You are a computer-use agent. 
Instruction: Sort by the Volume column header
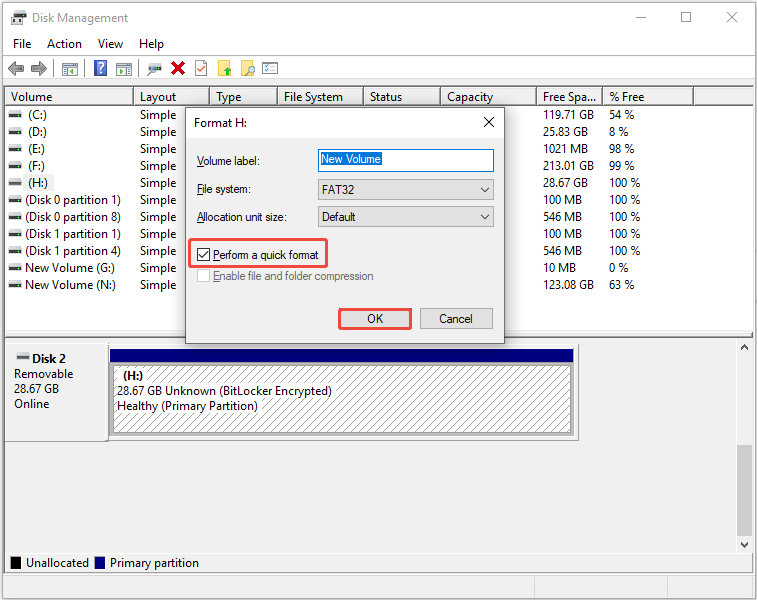coord(69,97)
